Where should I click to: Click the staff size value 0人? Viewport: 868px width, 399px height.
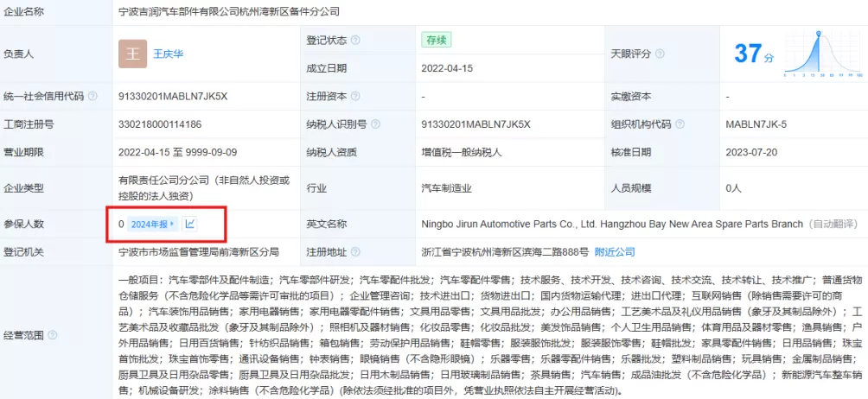click(x=733, y=188)
